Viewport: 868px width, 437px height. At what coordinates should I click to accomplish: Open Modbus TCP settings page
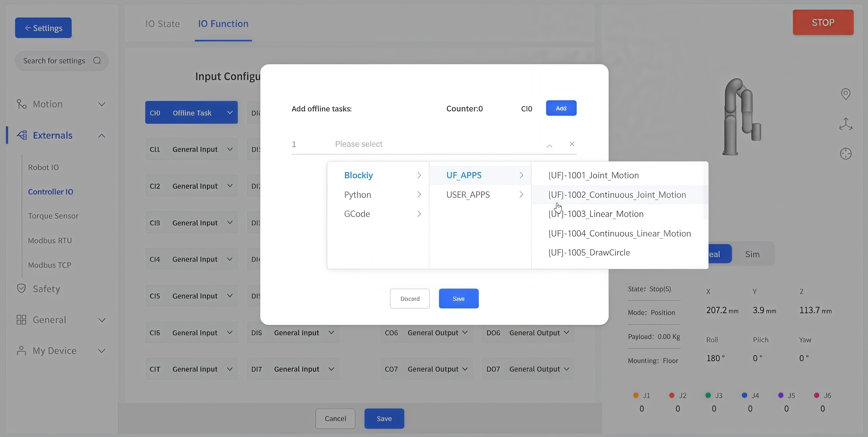50,265
